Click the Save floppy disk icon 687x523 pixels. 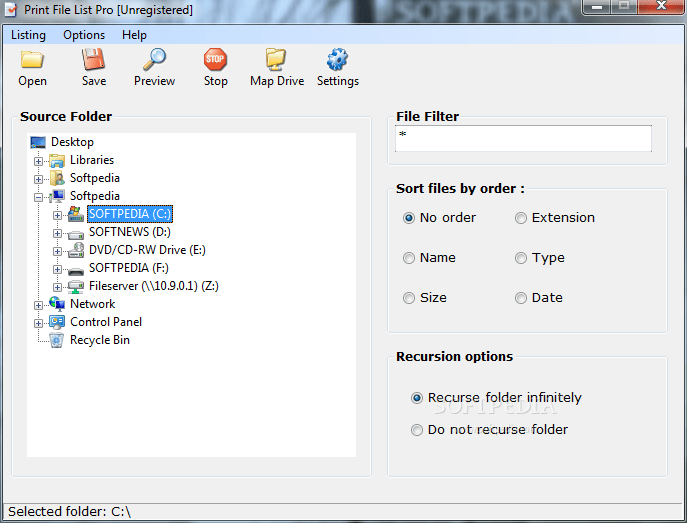[93, 59]
